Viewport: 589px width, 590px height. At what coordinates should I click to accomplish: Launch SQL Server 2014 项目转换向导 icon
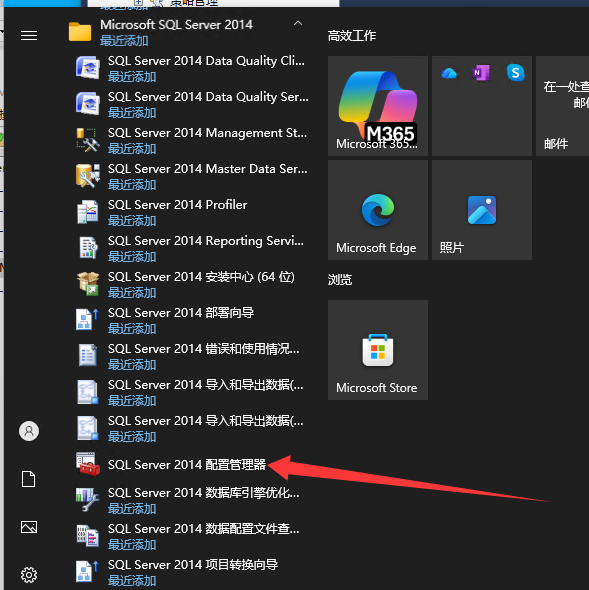(x=88, y=572)
